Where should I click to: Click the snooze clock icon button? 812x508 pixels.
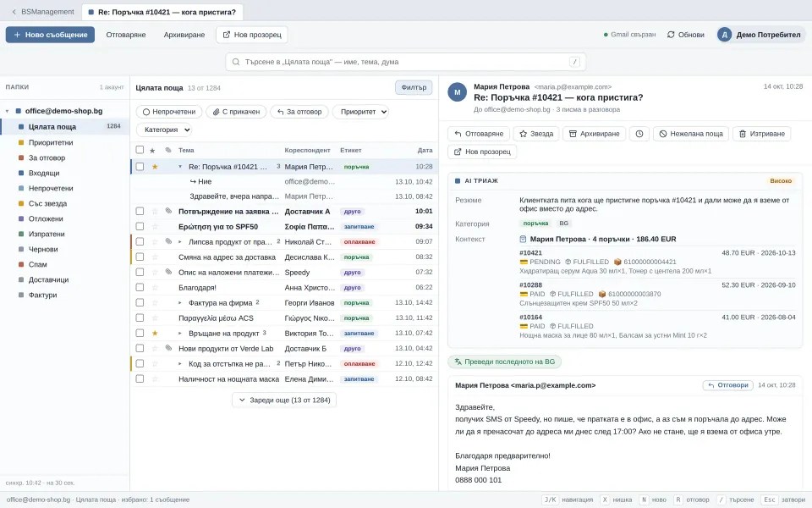(639, 134)
